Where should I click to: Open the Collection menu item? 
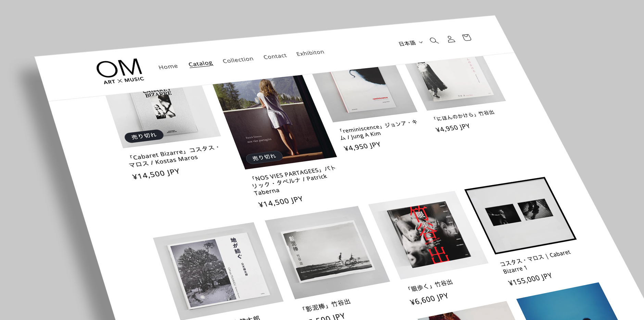pyautogui.click(x=238, y=60)
